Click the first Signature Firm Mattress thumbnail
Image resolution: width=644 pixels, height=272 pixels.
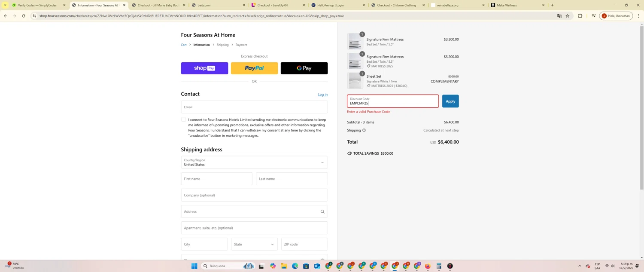coord(355,42)
